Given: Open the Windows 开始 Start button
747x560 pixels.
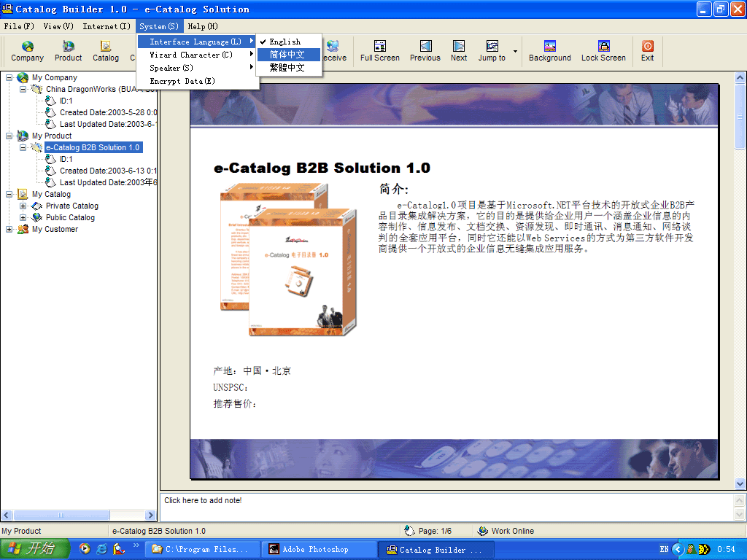Looking at the screenshot, I should click(35, 549).
